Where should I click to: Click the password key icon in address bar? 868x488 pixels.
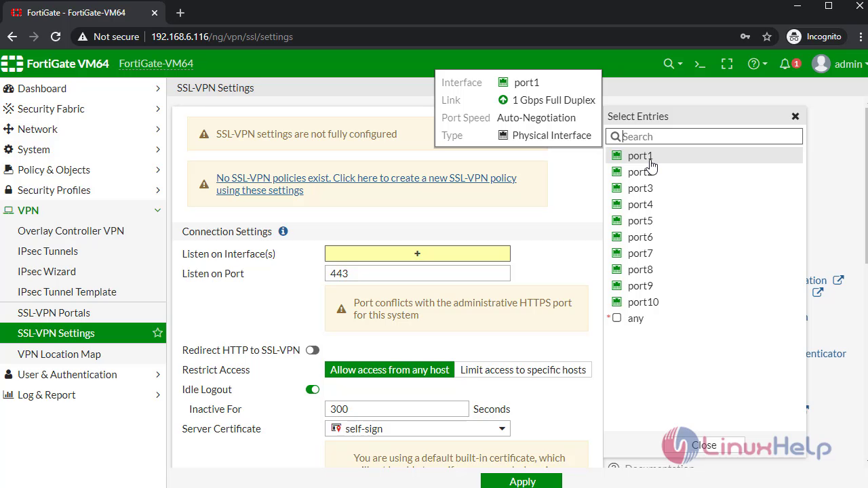pyautogui.click(x=745, y=37)
